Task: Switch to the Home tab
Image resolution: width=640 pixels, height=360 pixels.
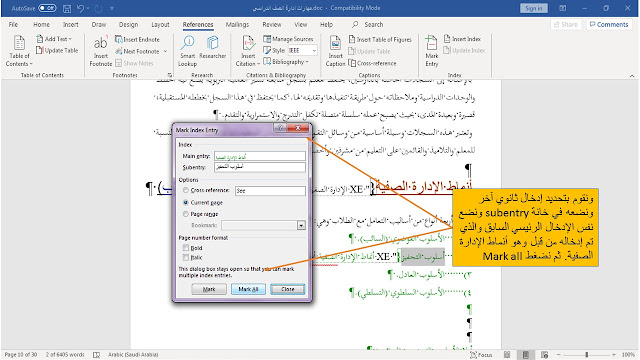Action: (x=41, y=24)
